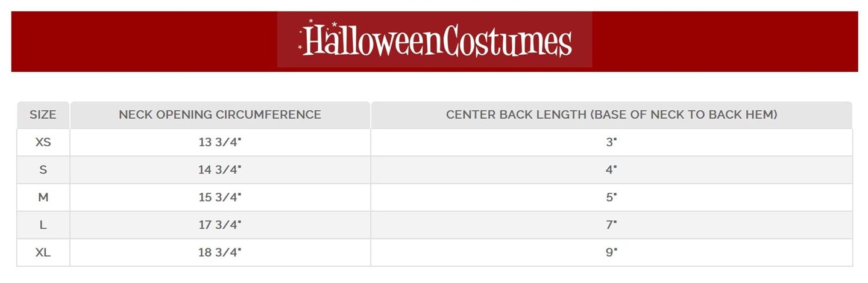Click the 5" back length cell
This screenshot has height=283, width=868.
[611, 197]
